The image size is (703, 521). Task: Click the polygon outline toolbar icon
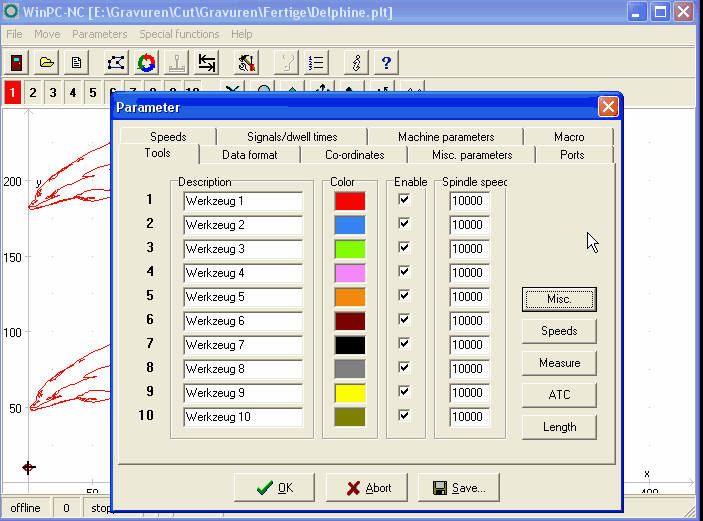pyautogui.click(x=116, y=63)
